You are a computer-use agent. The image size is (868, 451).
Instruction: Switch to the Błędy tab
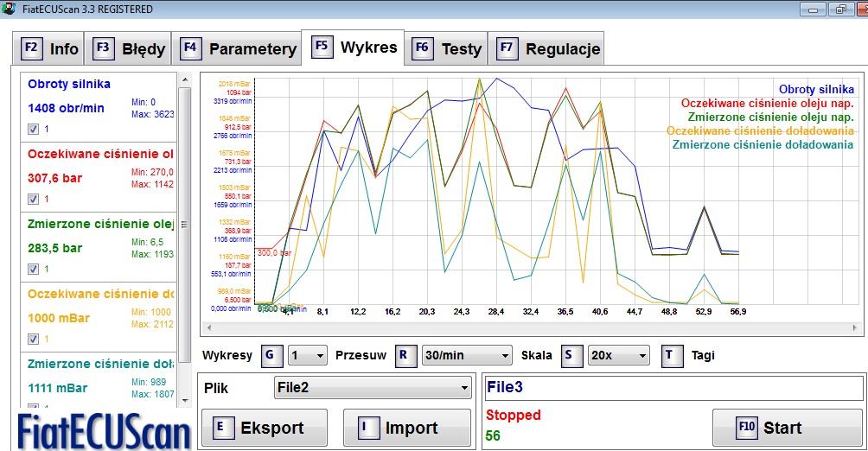point(129,48)
